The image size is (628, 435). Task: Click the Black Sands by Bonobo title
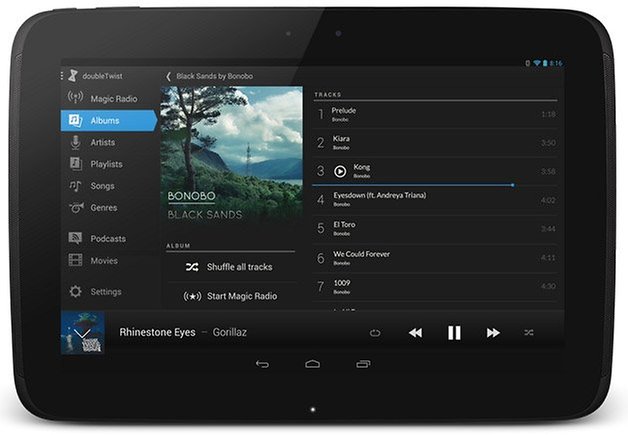215,76
